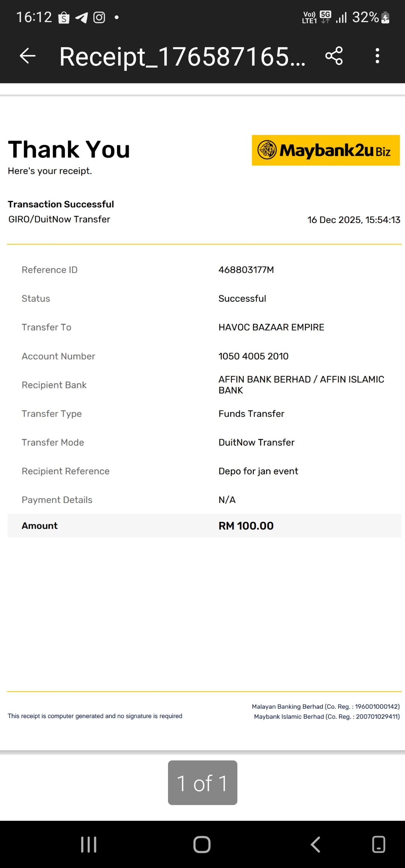Tap the HAVOC BAZAAR EMPIRE recipient name
Viewport: 405px width, 868px height.
(x=271, y=327)
